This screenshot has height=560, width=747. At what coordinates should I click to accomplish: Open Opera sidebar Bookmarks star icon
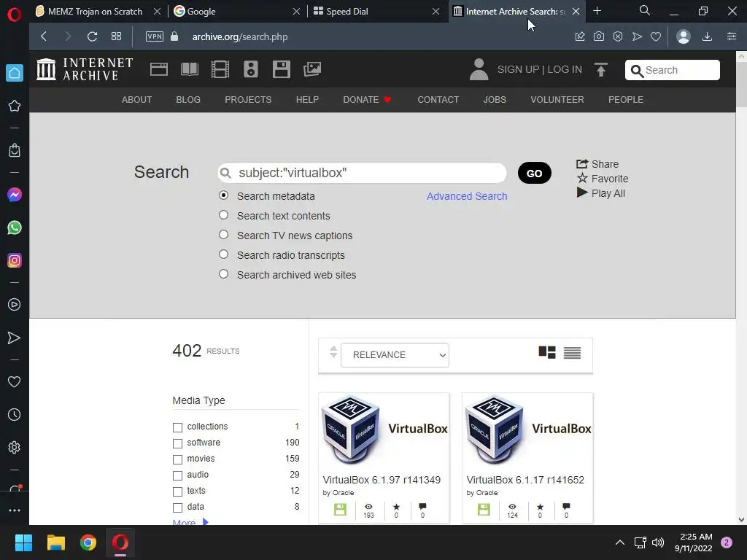15,106
